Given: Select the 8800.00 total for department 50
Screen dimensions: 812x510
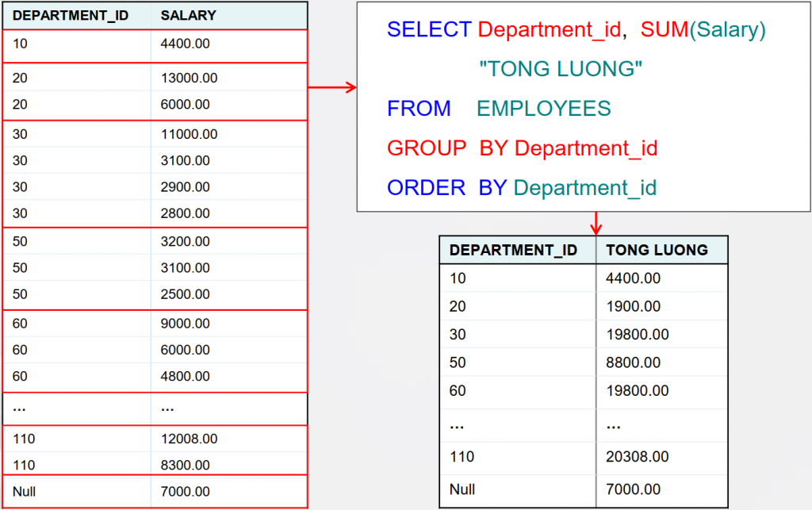Looking at the screenshot, I should (633, 362).
